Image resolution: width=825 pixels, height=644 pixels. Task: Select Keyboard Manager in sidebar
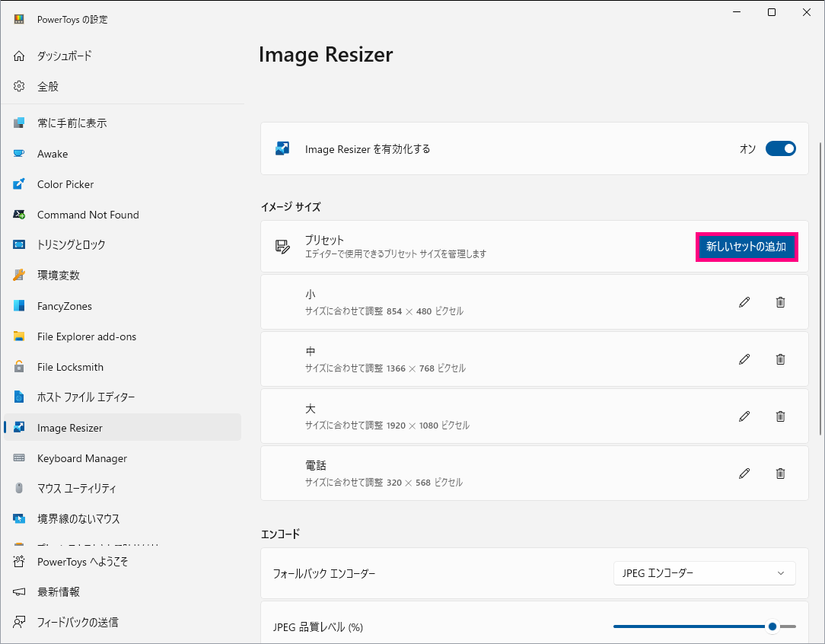pos(122,458)
